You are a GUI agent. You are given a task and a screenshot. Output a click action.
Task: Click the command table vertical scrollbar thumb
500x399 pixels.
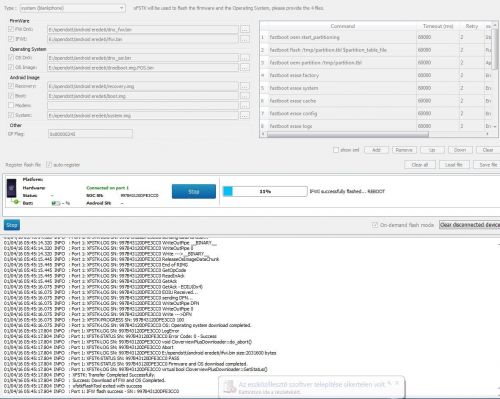tap(496, 49)
